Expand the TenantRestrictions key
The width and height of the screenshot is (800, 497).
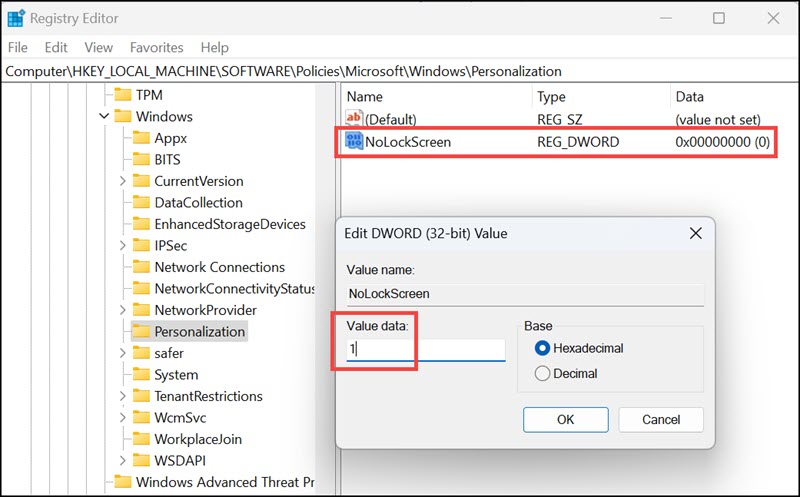(x=122, y=396)
